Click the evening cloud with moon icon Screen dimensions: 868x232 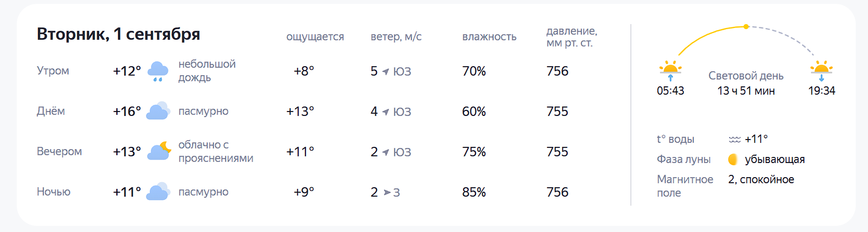(158, 151)
